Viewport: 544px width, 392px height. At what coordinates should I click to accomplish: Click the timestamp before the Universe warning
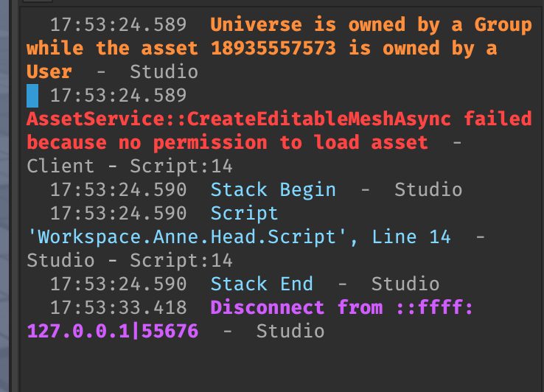pyautogui.click(x=118, y=25)
